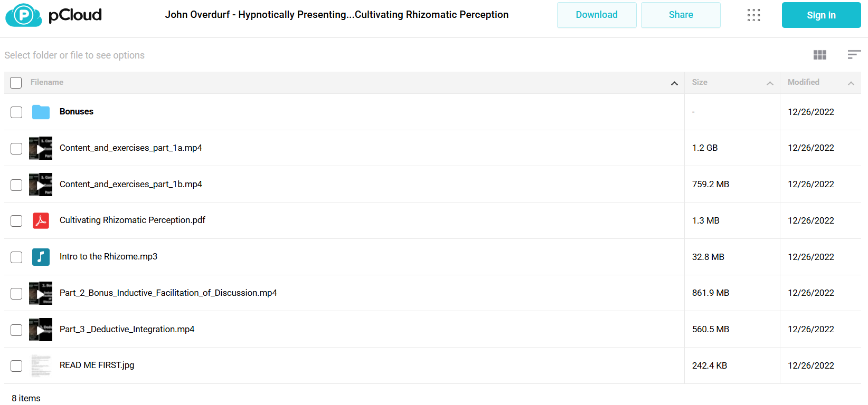Click the Share button
Viewport: 868px width, 405px height.
pos(681,15)
